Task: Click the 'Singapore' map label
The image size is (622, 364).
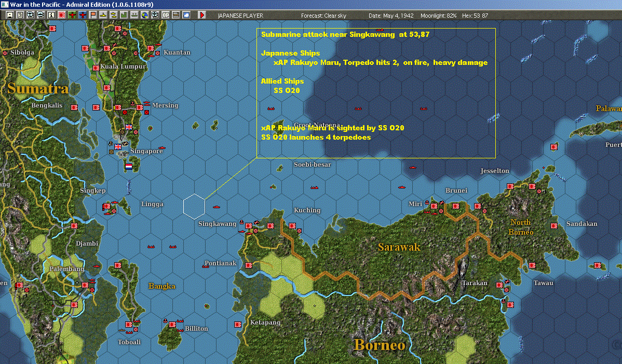Action: pyautogui.click(x=146, y=151)
